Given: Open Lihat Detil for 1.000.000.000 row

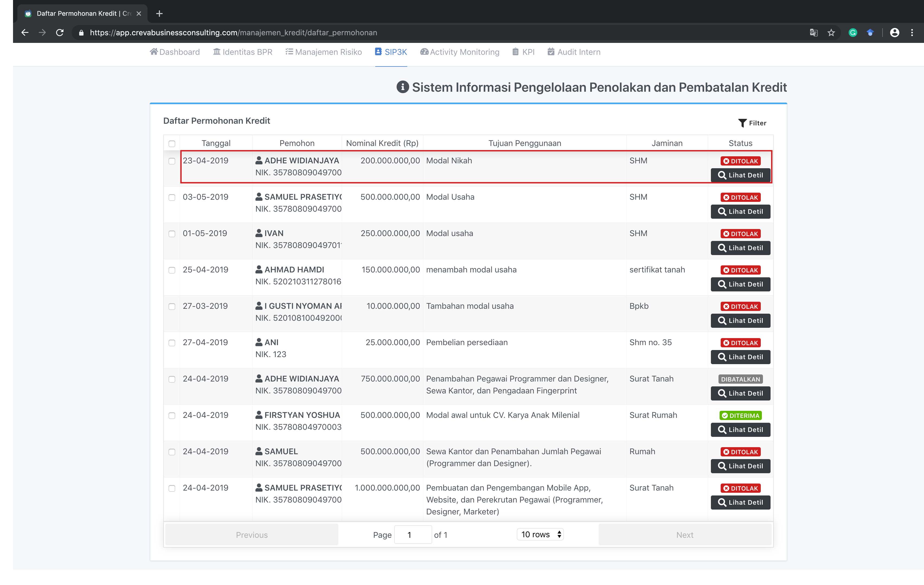Looking at the screenshot, I should click(740, 503).
